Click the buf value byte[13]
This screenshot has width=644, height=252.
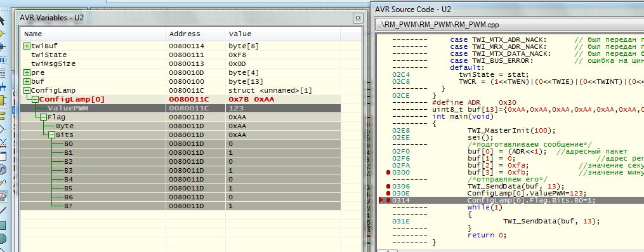[245, 81]
